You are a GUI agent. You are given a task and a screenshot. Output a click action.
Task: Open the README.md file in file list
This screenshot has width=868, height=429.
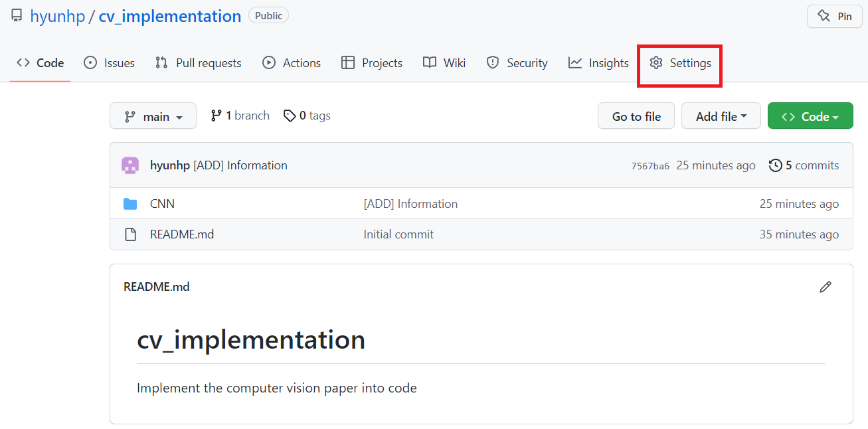coord(182,234)
